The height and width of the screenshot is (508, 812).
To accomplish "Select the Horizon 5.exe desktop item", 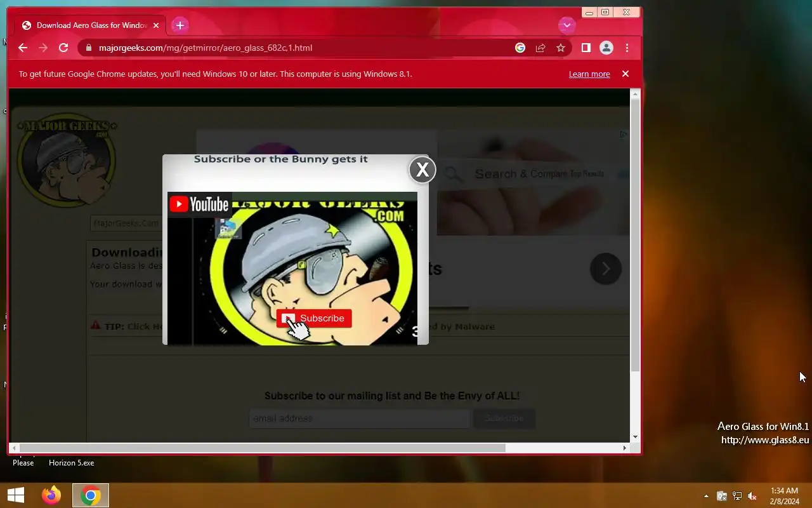I will click(71, 463).
